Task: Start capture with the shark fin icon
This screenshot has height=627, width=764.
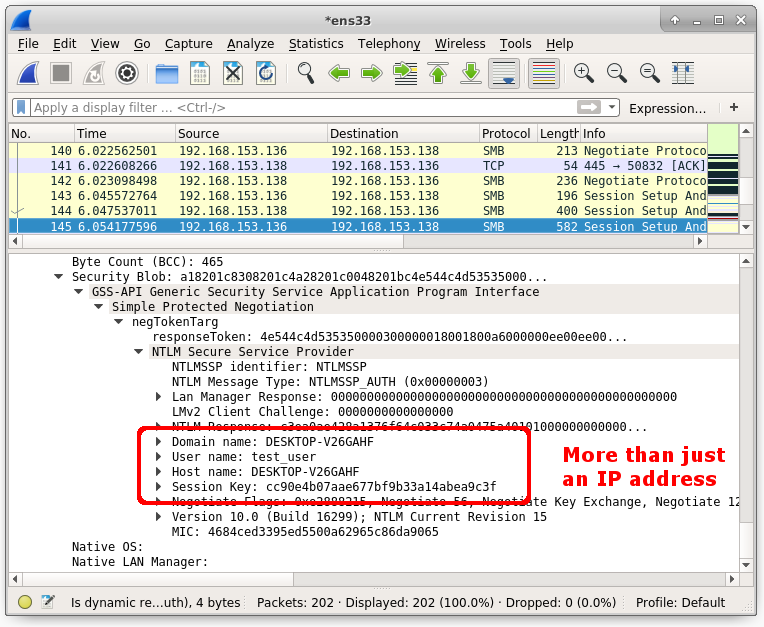Action: (30, 73)
